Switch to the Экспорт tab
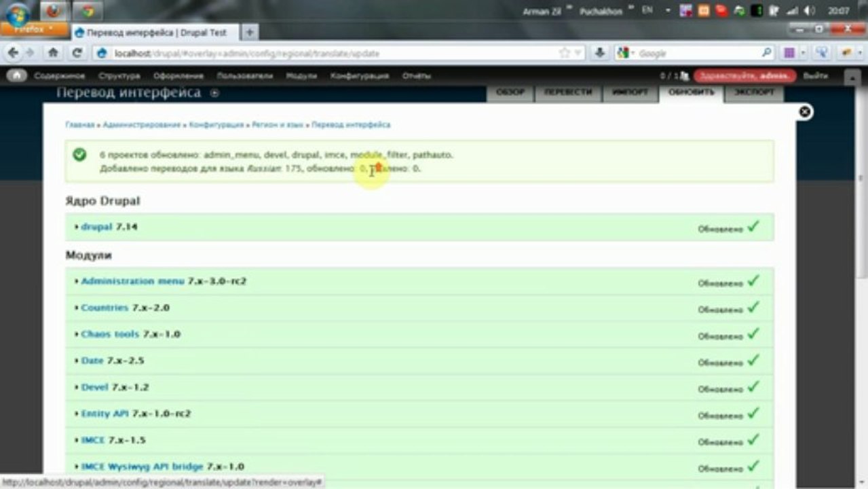The image size is (868, 489). [753, 93]
